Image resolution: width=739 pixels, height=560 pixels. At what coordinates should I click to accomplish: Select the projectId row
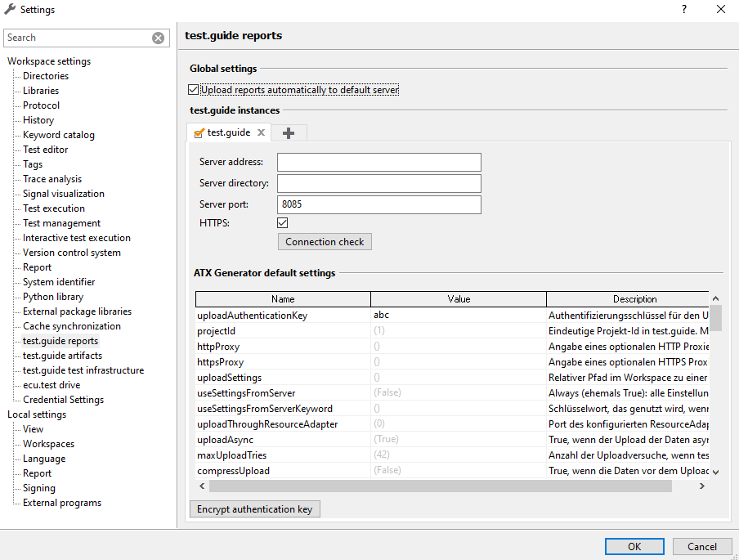click(x=452, y=331)
